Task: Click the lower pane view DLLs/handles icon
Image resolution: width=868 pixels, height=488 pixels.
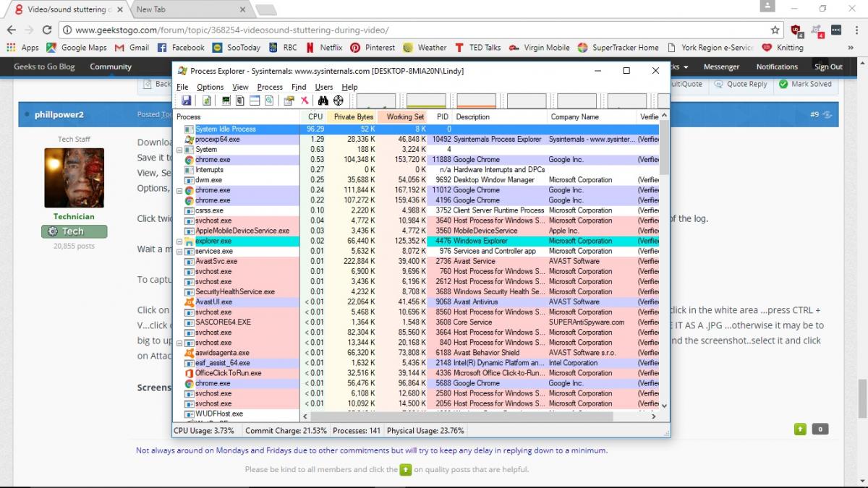Action: click(x=269, y=100)
